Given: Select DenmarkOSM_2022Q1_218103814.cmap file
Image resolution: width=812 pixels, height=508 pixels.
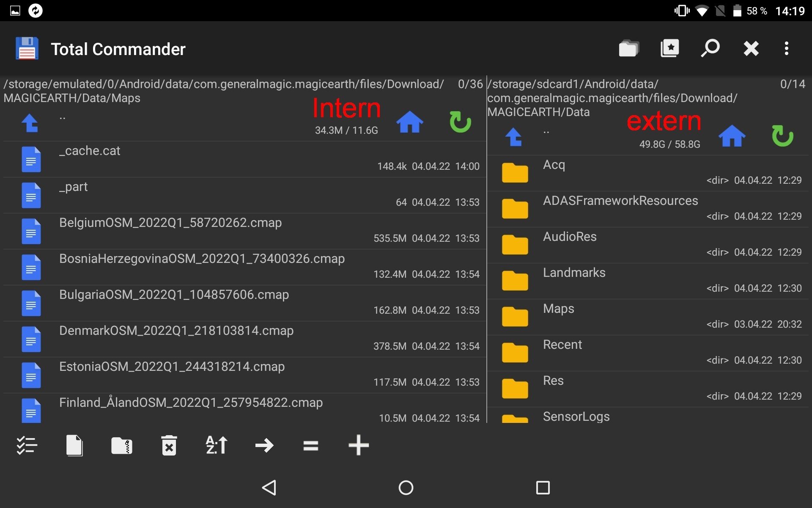Looking at the screenshot, I should (x=244, y=339).
